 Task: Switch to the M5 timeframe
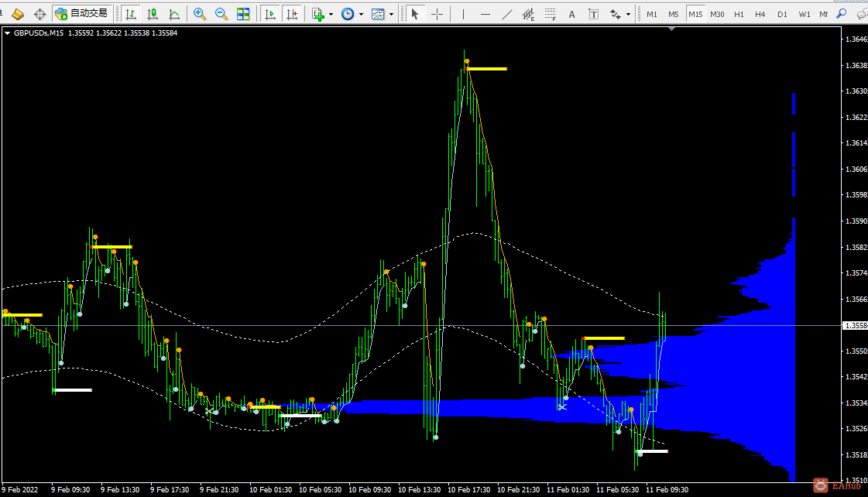[674, 14]
